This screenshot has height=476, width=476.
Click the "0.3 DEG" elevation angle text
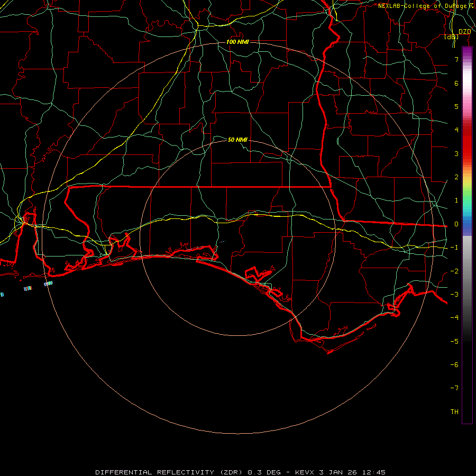click(264, 472)
